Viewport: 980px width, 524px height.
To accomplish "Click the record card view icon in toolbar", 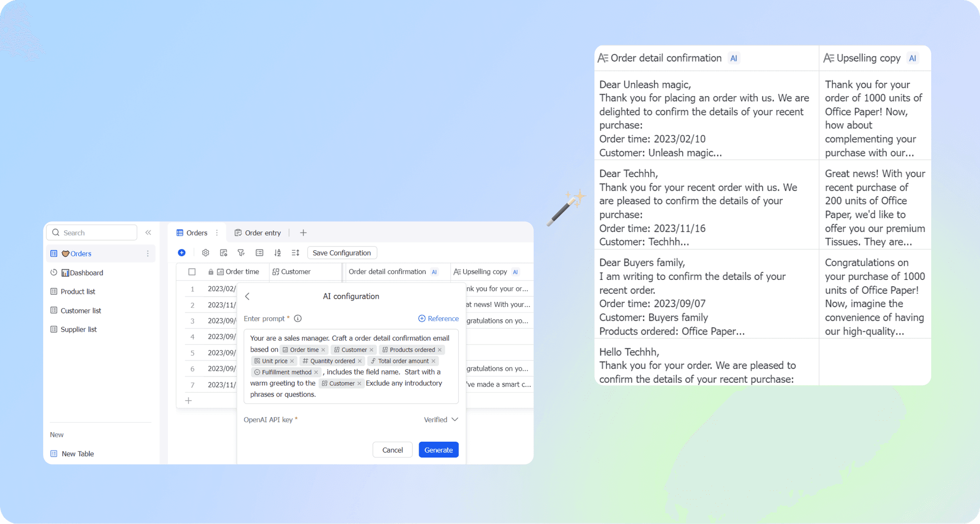I will coord(259,253).
